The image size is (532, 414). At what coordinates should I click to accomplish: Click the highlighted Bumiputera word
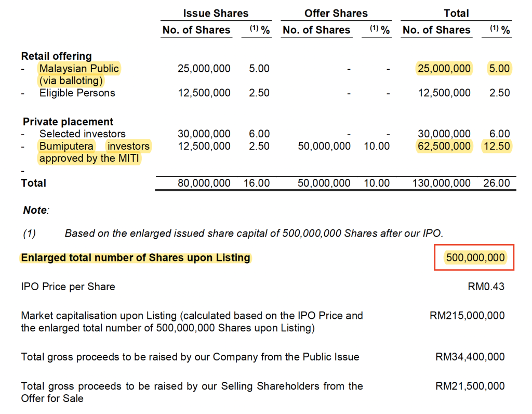[67, 146]
